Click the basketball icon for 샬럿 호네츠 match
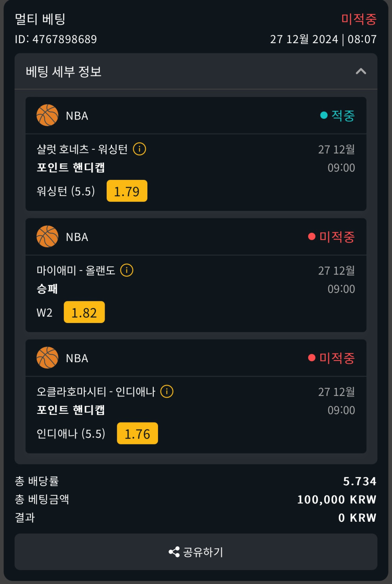 click(x=47, y=115)
